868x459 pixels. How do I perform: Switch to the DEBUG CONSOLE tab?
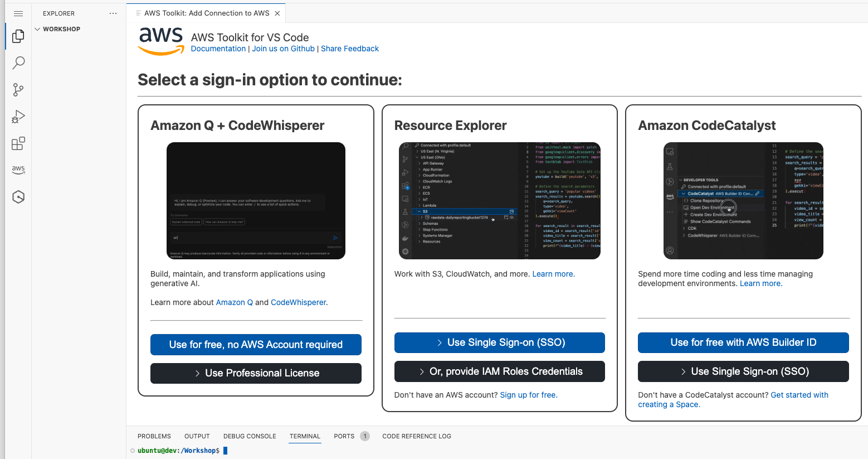point(250,436)
